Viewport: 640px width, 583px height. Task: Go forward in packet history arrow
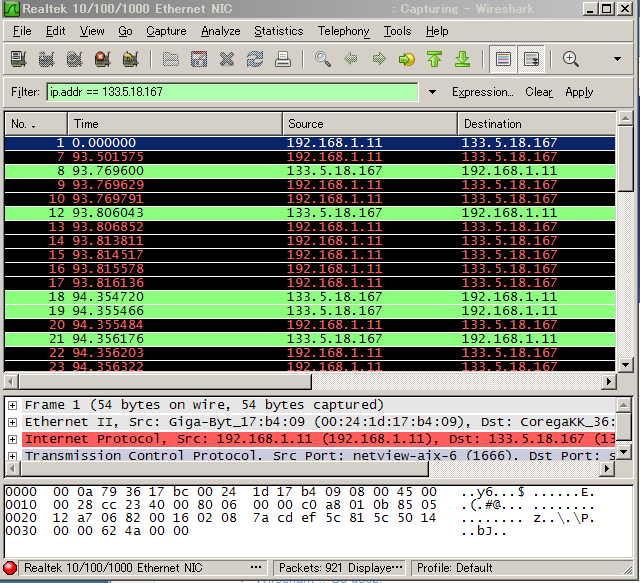pyautogui.click(x=379, y=59)
